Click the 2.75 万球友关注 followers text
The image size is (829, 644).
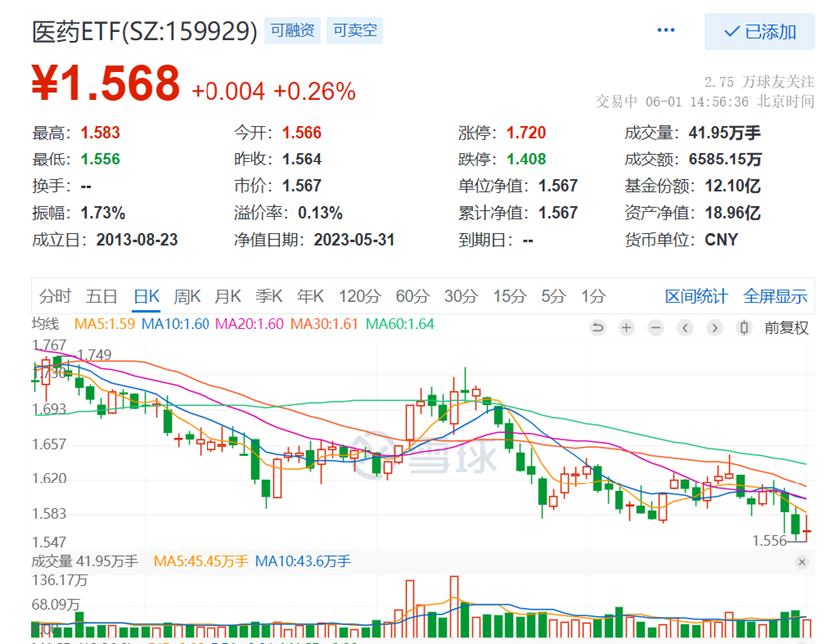pyautogui.click(x=759, y=82)
